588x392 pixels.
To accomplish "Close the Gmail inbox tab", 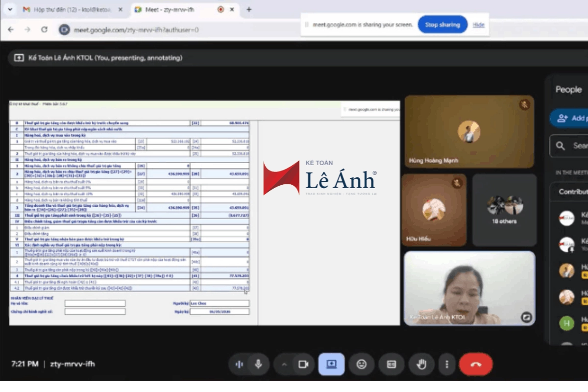I will click(121, 9).
